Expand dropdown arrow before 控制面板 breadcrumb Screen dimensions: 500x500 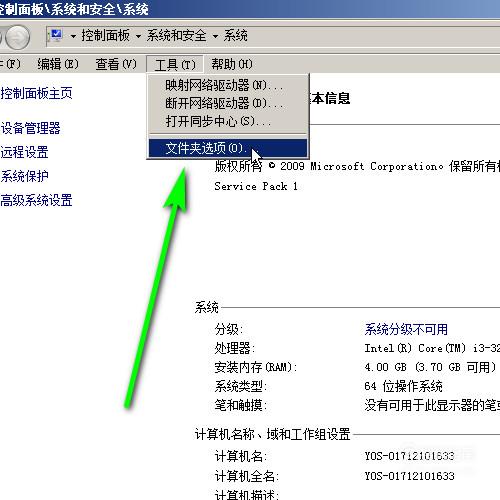pyautogui.click(x=73, y=36)
